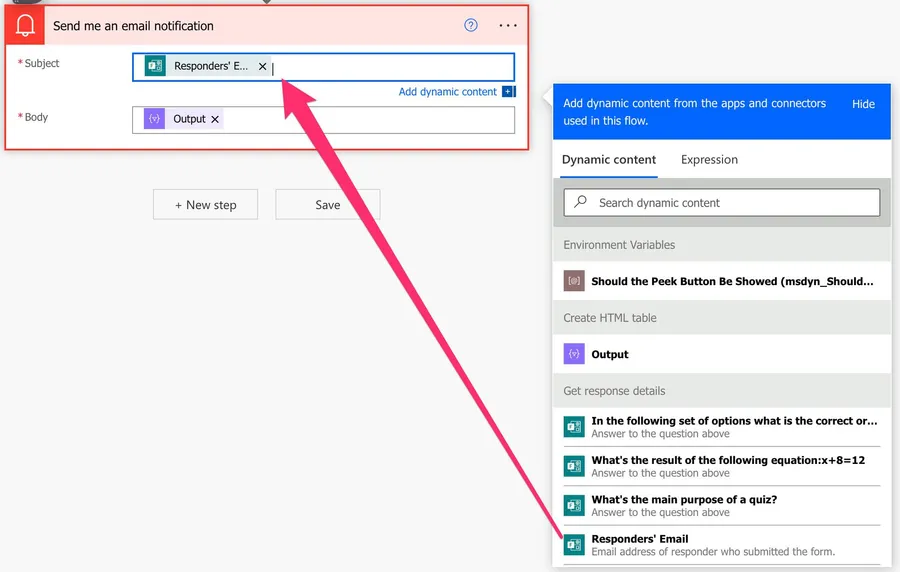This screenshot has width=900, height=572.
Task: Select the Dynamic content tab
Action: (609, 160)
